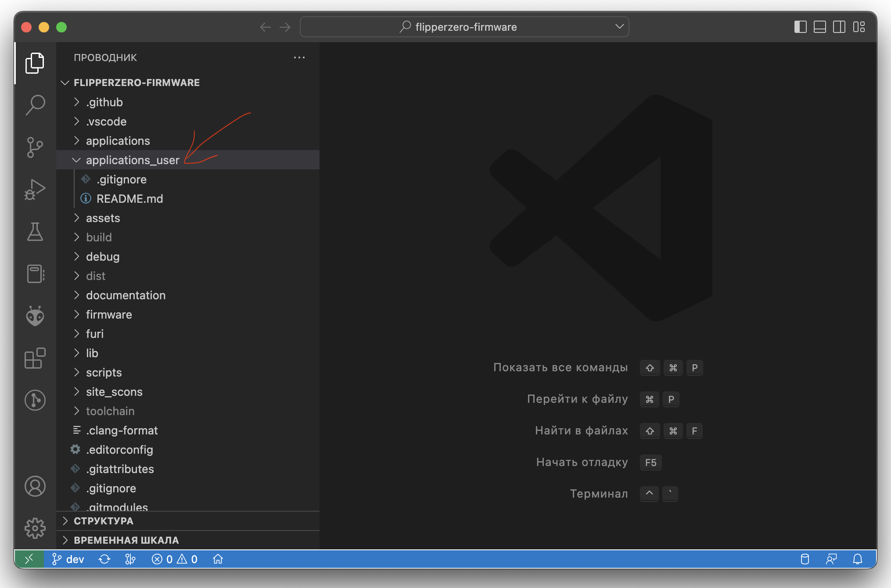Open the .gitattributes file
Viewport: 891px width, 588px height.
(x=188, y=469)
